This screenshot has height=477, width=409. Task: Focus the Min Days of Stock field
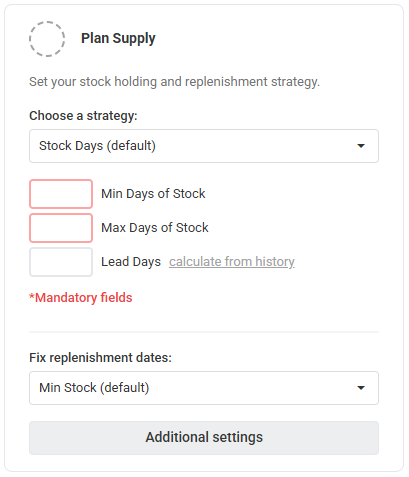(x=61, y=194)
